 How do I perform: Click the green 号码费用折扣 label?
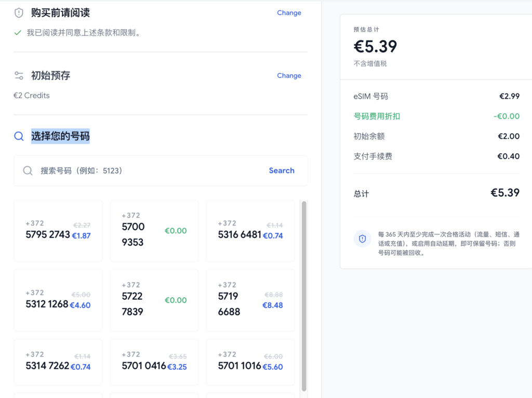coord(377,116)
